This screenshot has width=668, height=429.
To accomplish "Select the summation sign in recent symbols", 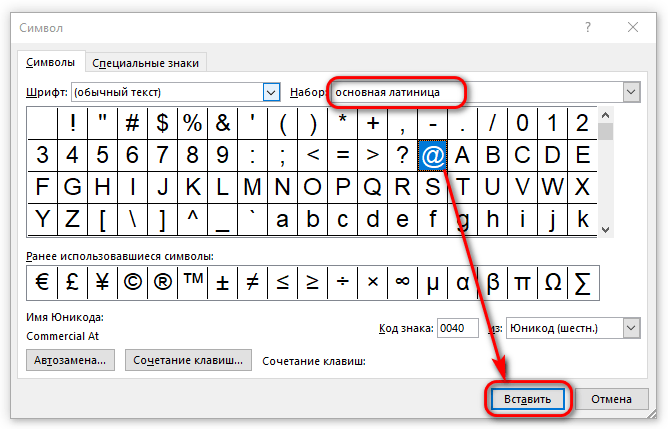I will coord(583,282).
